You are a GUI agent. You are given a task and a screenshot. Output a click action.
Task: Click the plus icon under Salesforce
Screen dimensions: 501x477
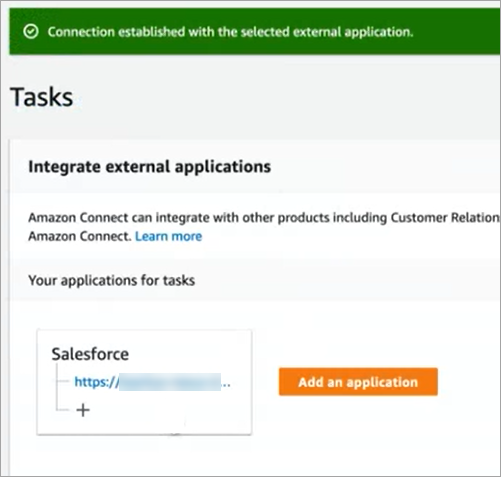(83, 410)
